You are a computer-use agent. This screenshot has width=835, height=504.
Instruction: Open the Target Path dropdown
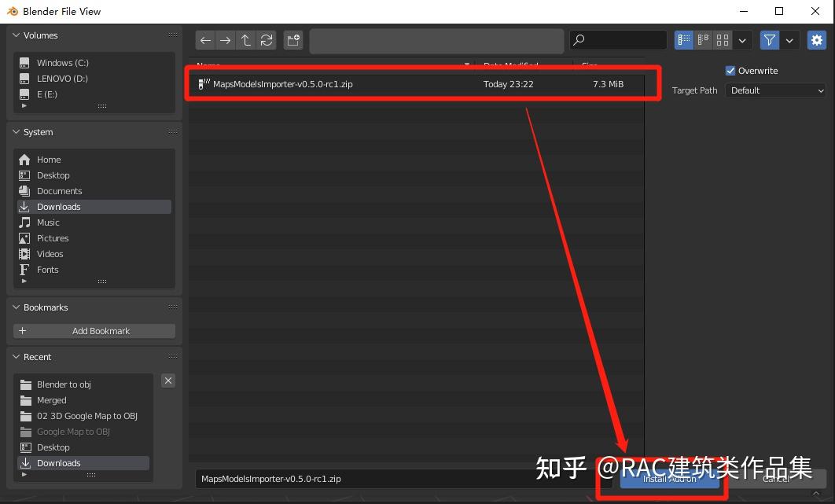775,90
